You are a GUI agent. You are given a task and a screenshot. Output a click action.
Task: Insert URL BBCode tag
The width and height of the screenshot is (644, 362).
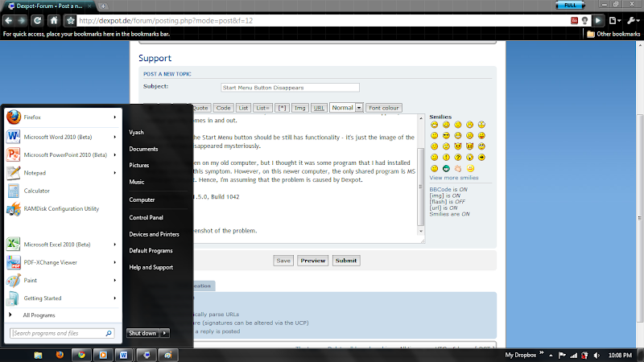(x=319, y=108)
